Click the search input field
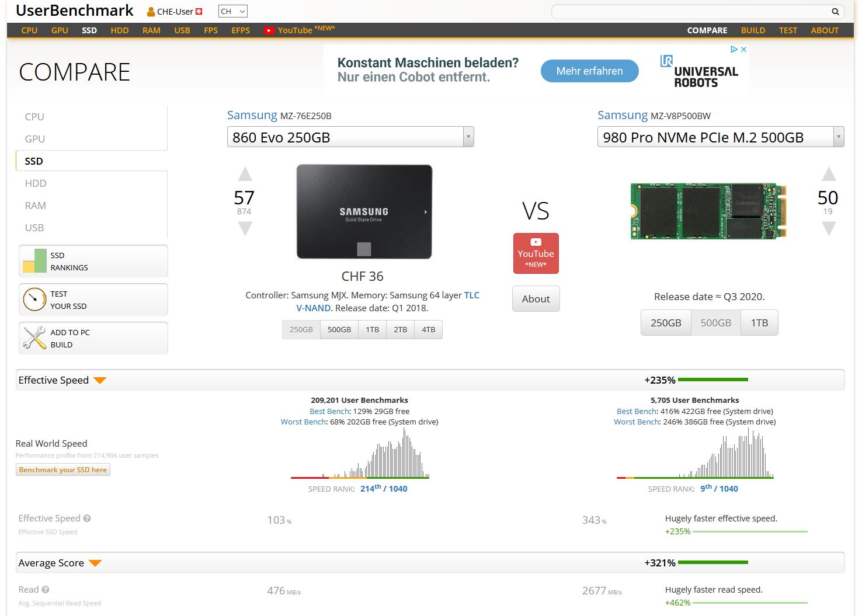Screen dimensions: 862x616 [689, 11]
